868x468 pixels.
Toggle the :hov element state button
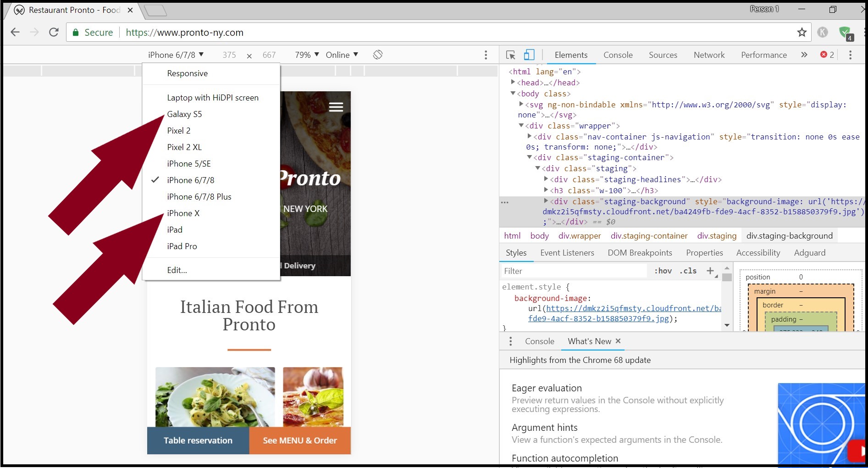pyautogui.click(x=663, y=271)
